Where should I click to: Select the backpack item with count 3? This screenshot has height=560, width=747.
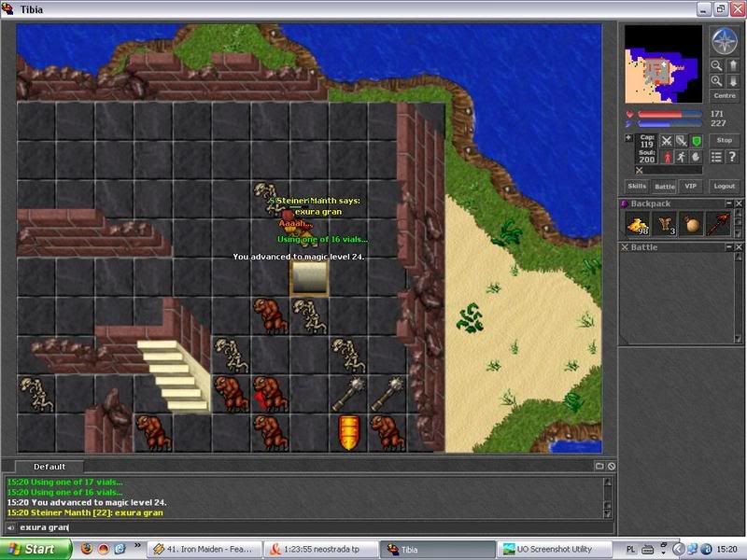coord(665,224)
